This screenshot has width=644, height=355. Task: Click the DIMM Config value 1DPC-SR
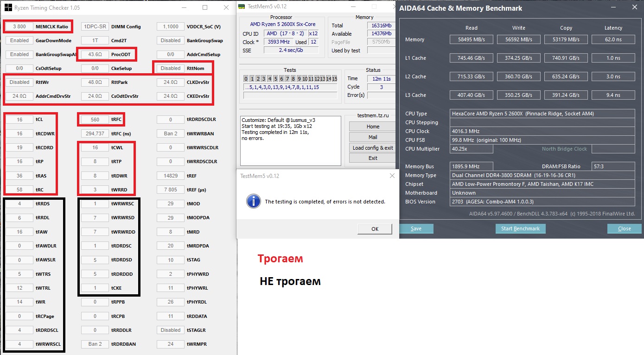tap(95, 26)
